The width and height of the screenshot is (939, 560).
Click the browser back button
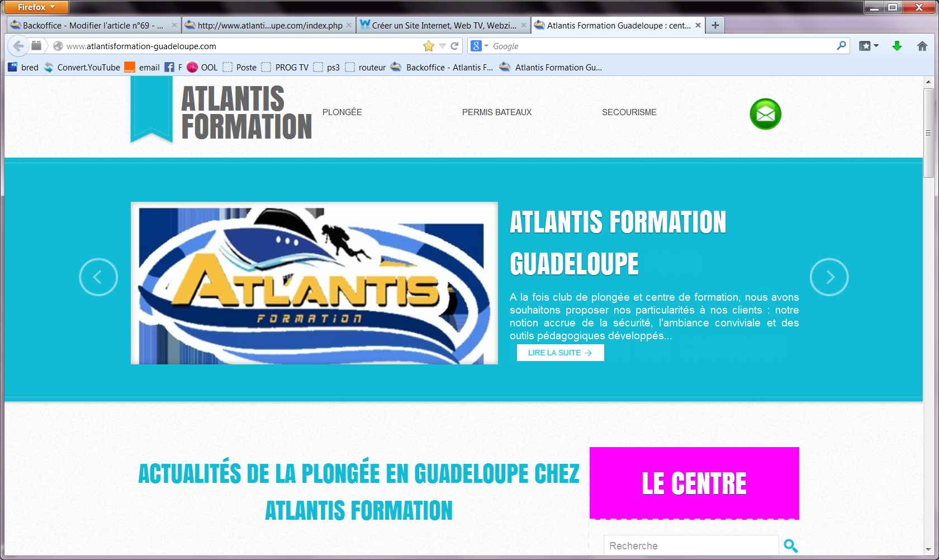pos(18,46)
